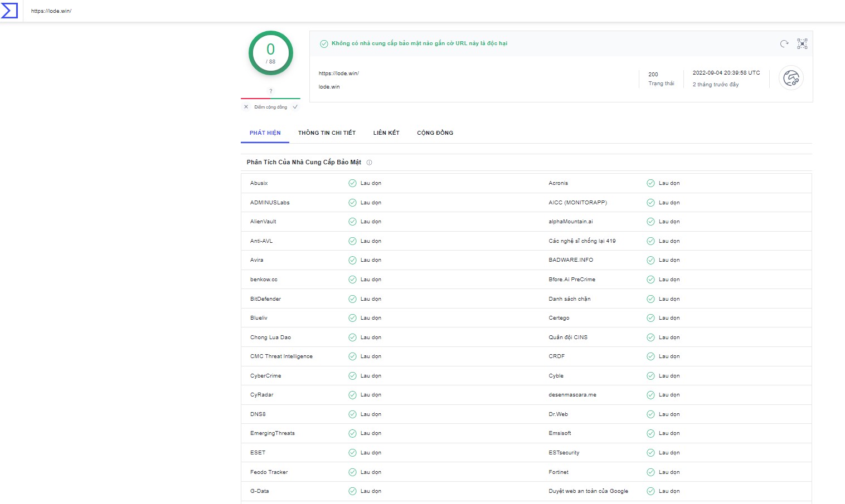This screenshot has width=845, height=504.
Task: Click the Bfore.Ai PreCrime vendor name
Action: click(x=572, y=280)
